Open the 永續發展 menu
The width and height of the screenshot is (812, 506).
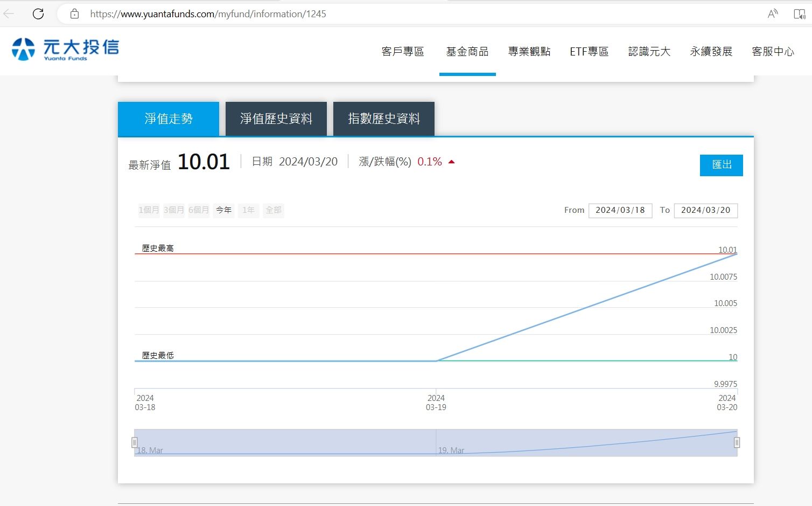coord(711,52)
